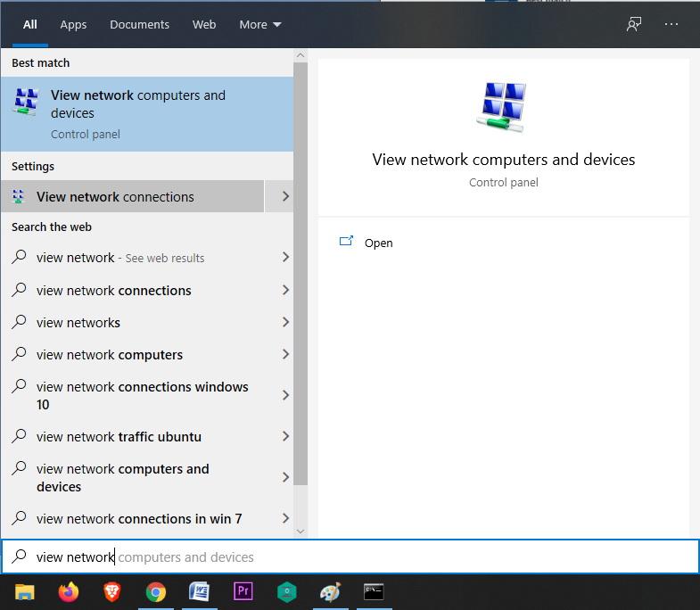The width and height of the screenshot is (700, 610).
Task: Click the search magnifier in the search box
Action: pos(19,556)
